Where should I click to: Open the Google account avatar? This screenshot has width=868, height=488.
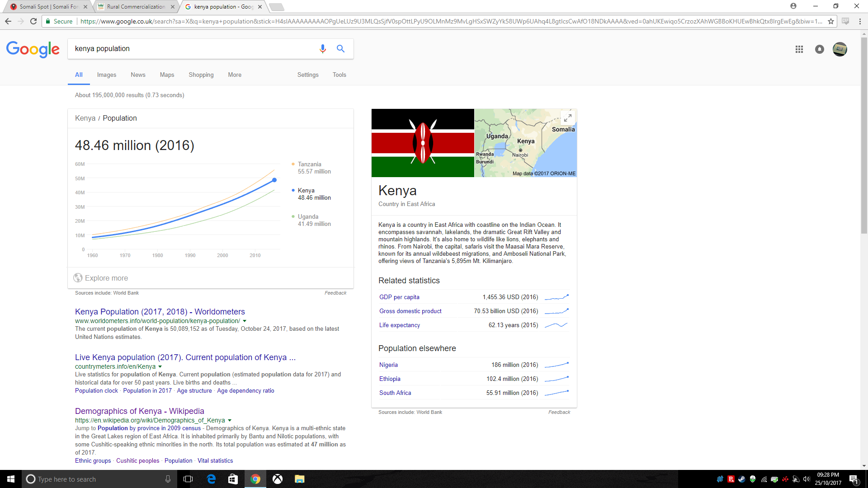coord(840,49)
